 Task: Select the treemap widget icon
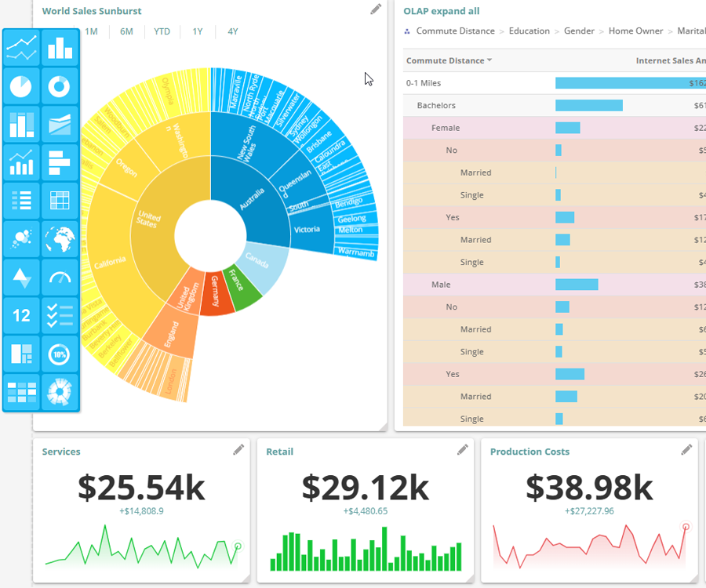click(21, 354)
